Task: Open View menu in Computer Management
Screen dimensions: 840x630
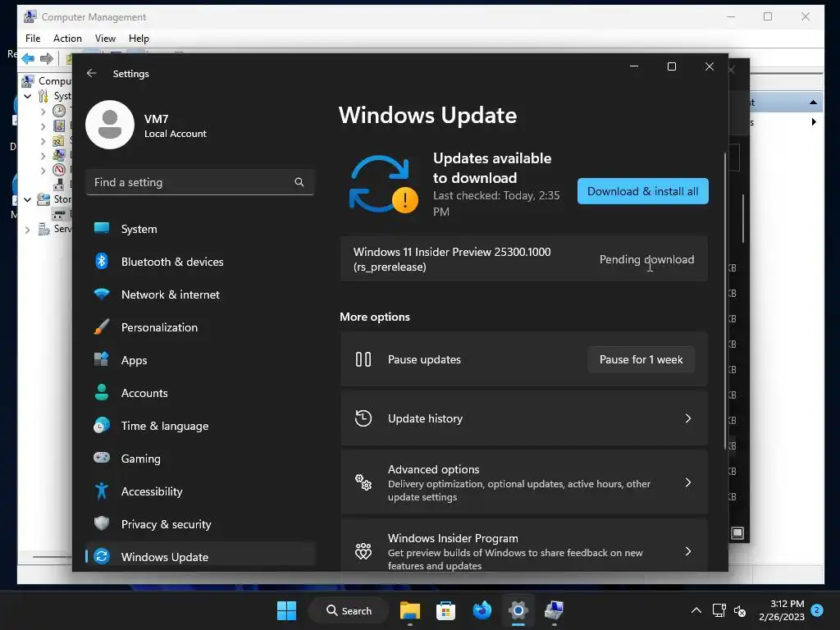Action: (105, 39)
